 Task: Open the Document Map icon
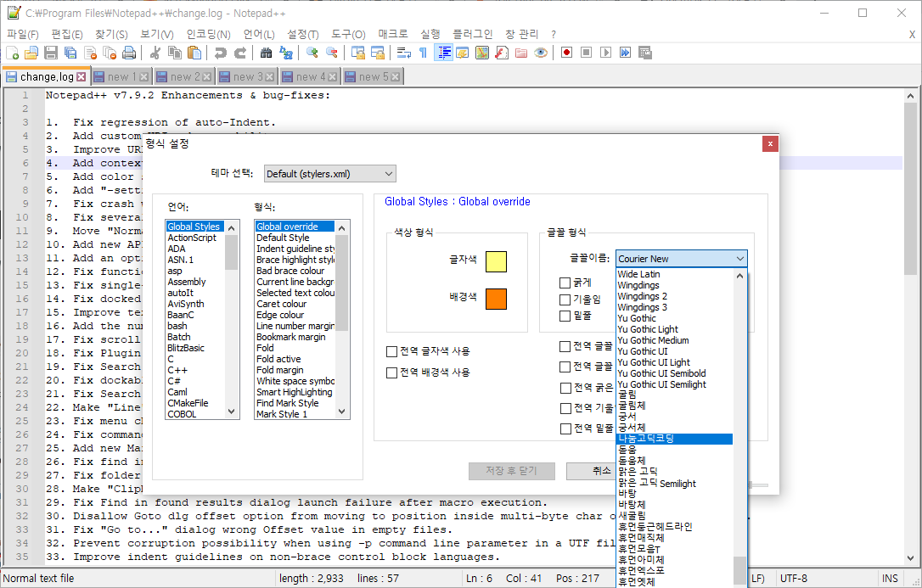tap(482, 53)
